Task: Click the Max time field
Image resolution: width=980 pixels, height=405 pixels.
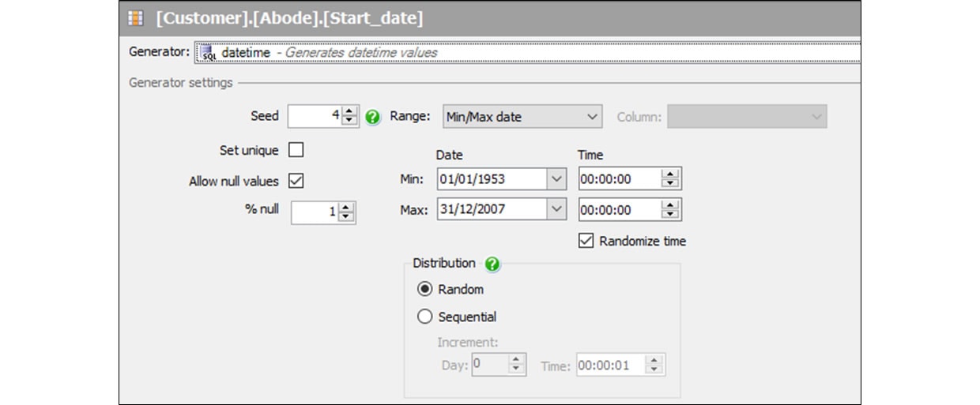Action: (620, 210)
